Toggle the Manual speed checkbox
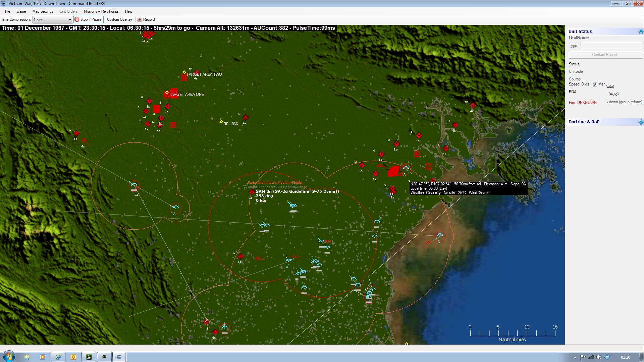 (x=595, y=84)
